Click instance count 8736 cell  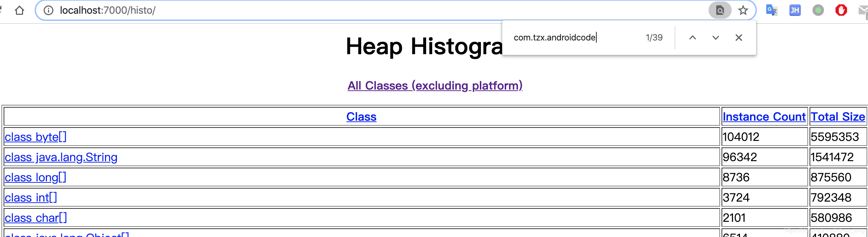[764, 177]
